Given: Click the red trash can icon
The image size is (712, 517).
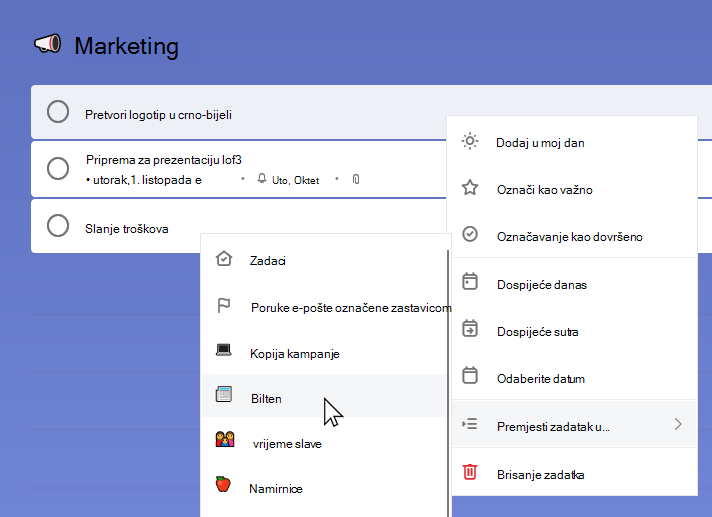Looking at the screenshot, I should [x=470, y=472].
